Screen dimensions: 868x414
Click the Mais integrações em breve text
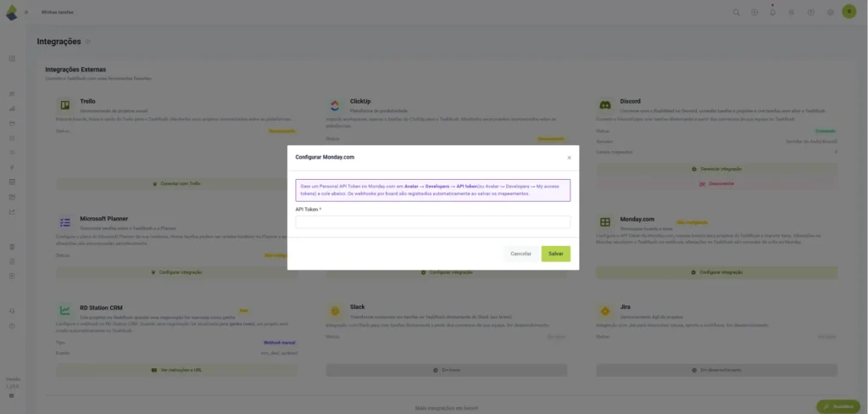tap(447, 408)
